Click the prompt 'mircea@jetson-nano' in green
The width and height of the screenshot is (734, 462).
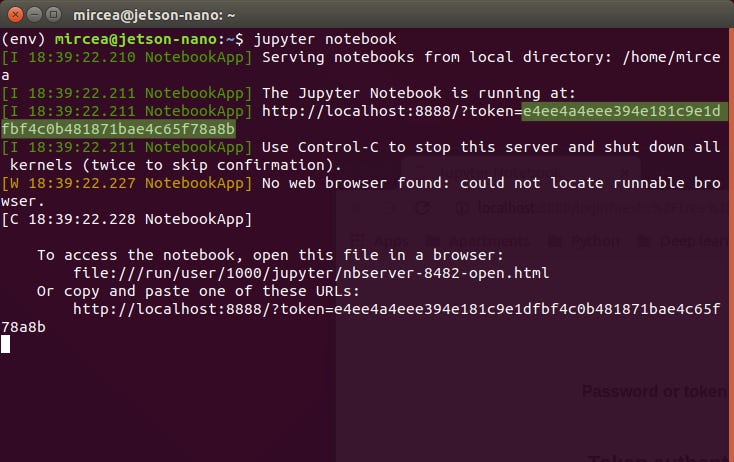[136, 39]
